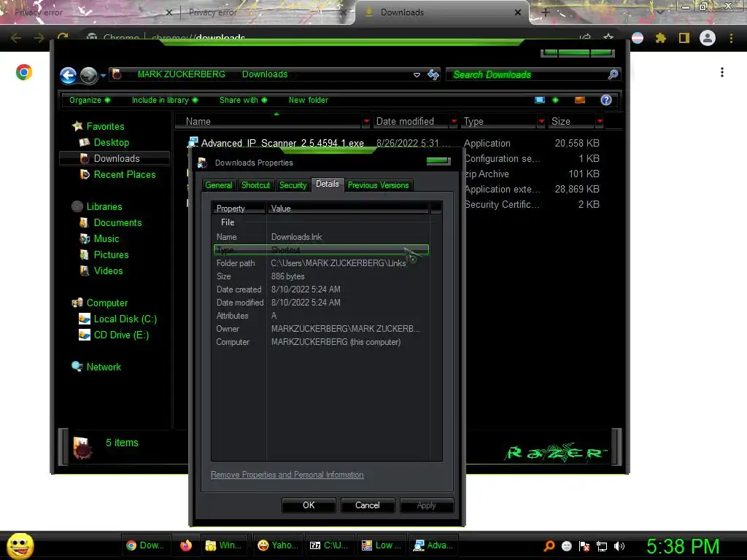Open the Music library

coord(106,238)
